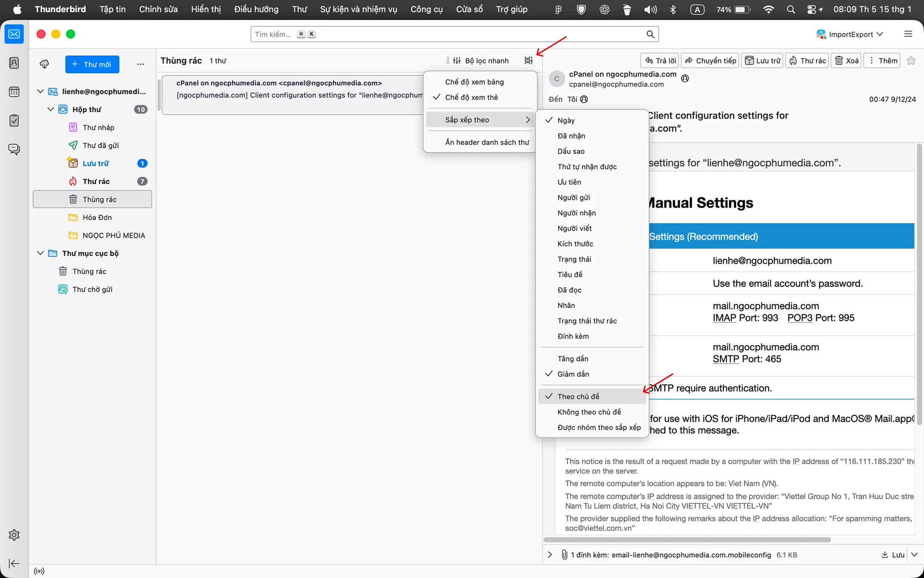The width and height of the screenshot is (924, 578).
Task: Open the Chat space icon
Action: coord(14,149)
